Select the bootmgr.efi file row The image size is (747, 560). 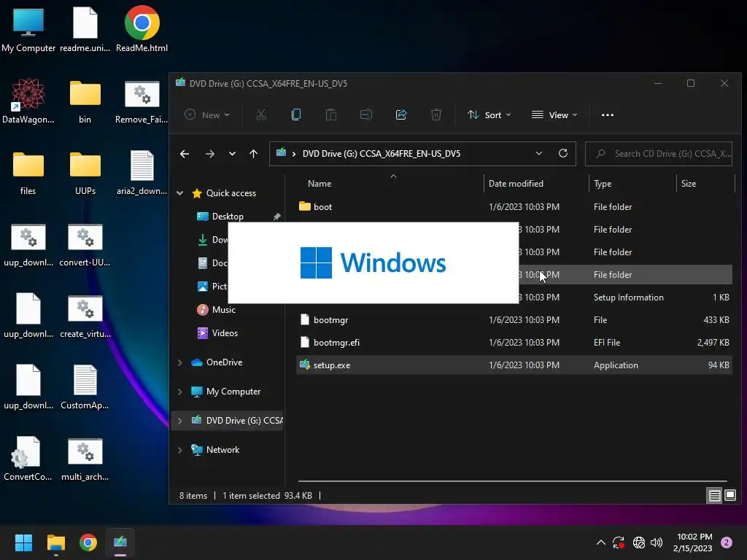coord(514,343)
